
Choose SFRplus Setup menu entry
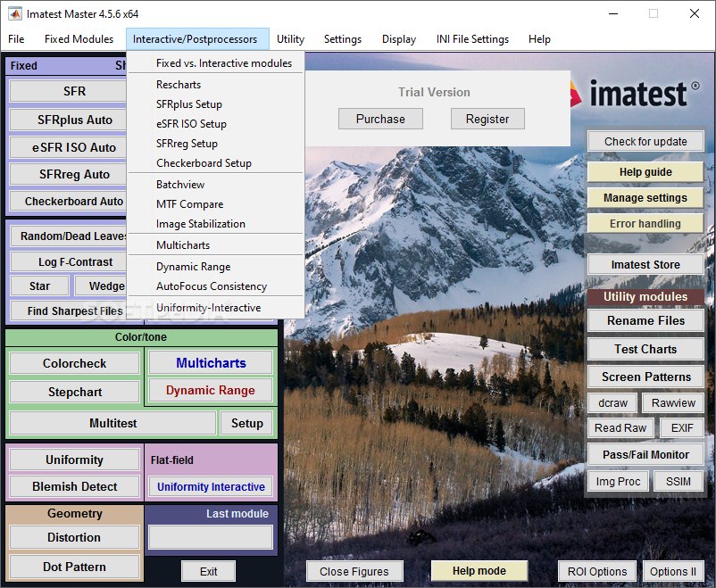coord(215,104)
